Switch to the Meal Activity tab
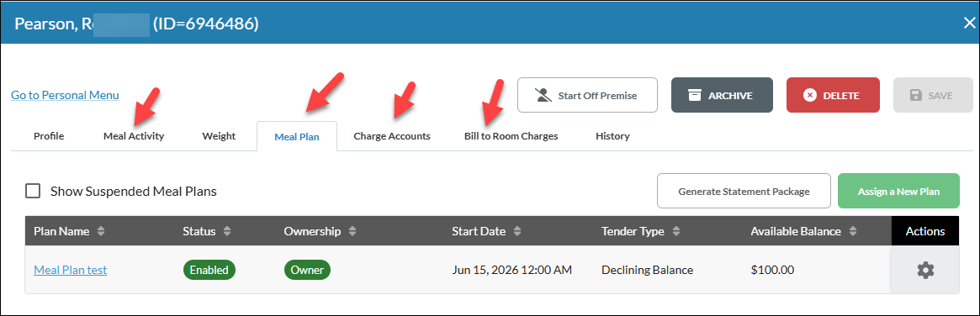Viewport: 980px width, 316px height. pos(134,136)
